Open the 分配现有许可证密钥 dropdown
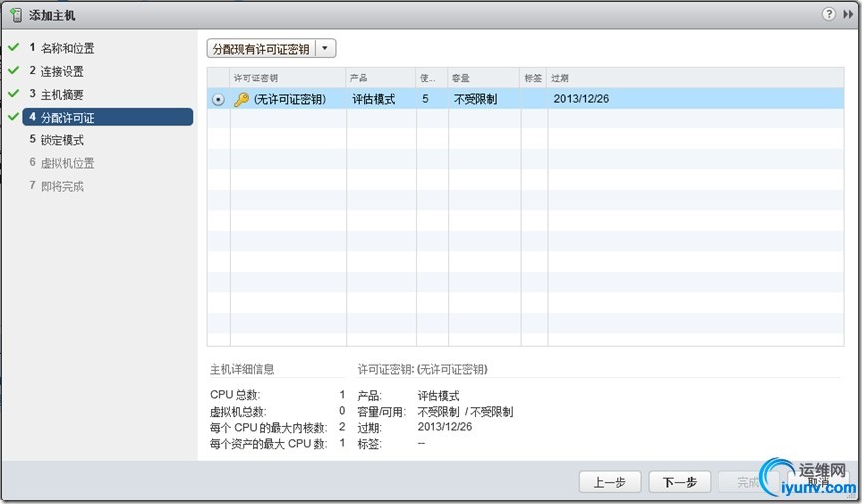Screen dimensions: 862x504 [x=272, y=49]
